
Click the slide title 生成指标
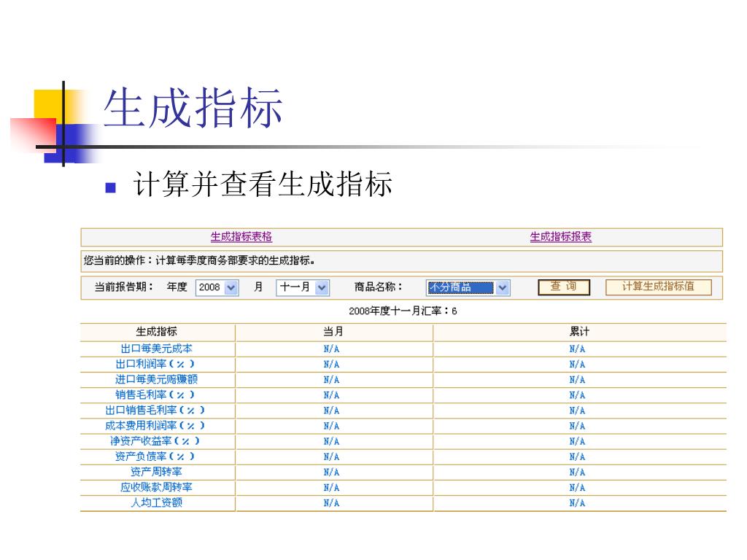[193, 108]
